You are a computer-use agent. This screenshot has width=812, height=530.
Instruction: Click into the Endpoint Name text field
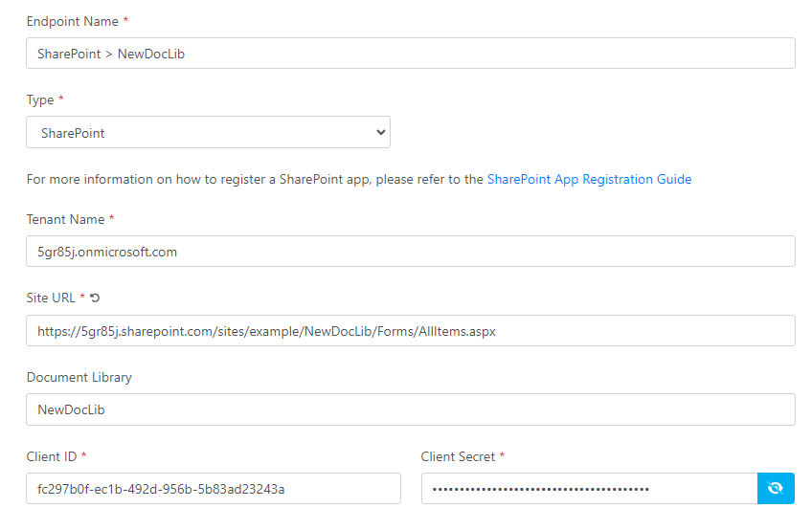(x=410, y=54)
